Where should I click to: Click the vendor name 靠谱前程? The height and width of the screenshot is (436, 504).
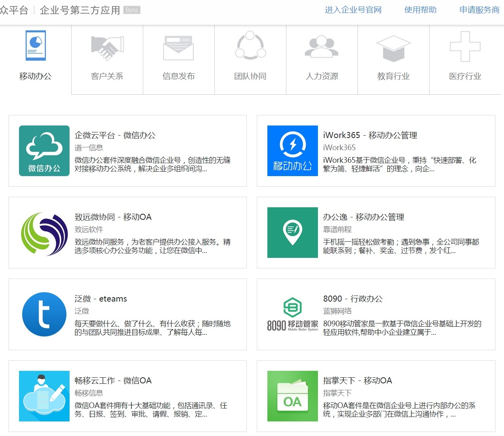pos(337,230)
